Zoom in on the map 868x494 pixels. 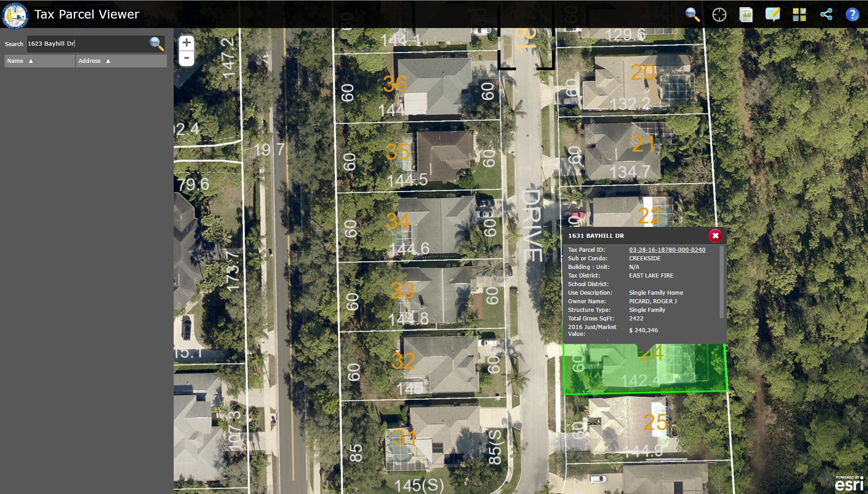(186, 43)
